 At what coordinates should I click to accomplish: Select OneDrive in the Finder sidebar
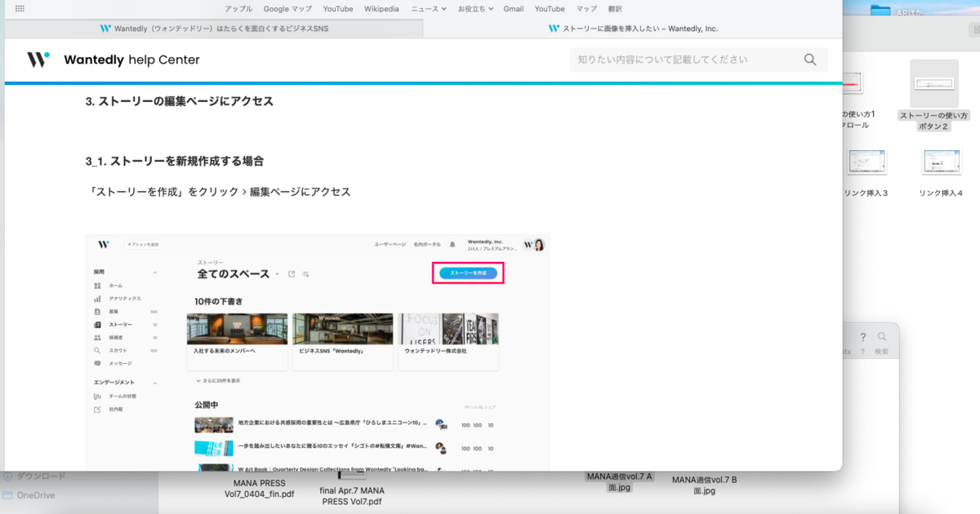pos(35,495)
